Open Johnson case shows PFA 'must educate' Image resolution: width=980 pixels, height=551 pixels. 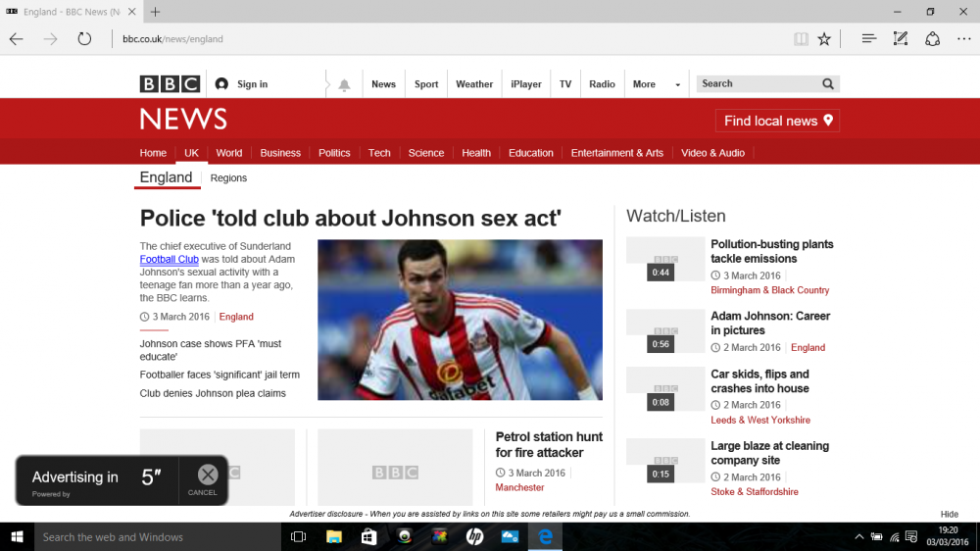point(211,350)
